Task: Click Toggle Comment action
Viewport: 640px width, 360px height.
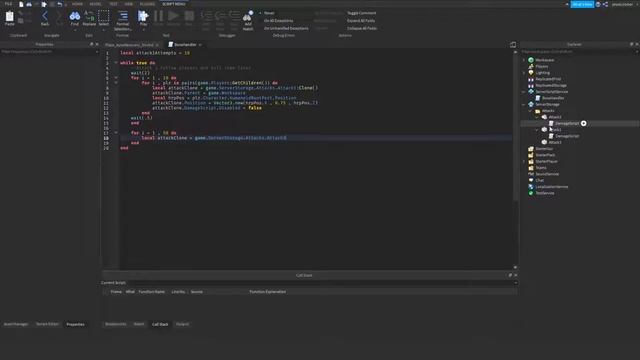Action: point(361,13)
